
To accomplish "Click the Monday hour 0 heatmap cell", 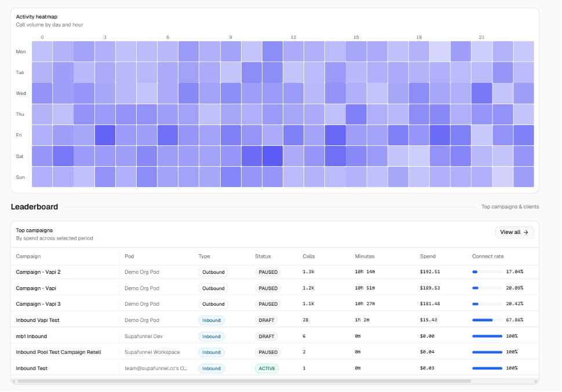I will point(42,51).
